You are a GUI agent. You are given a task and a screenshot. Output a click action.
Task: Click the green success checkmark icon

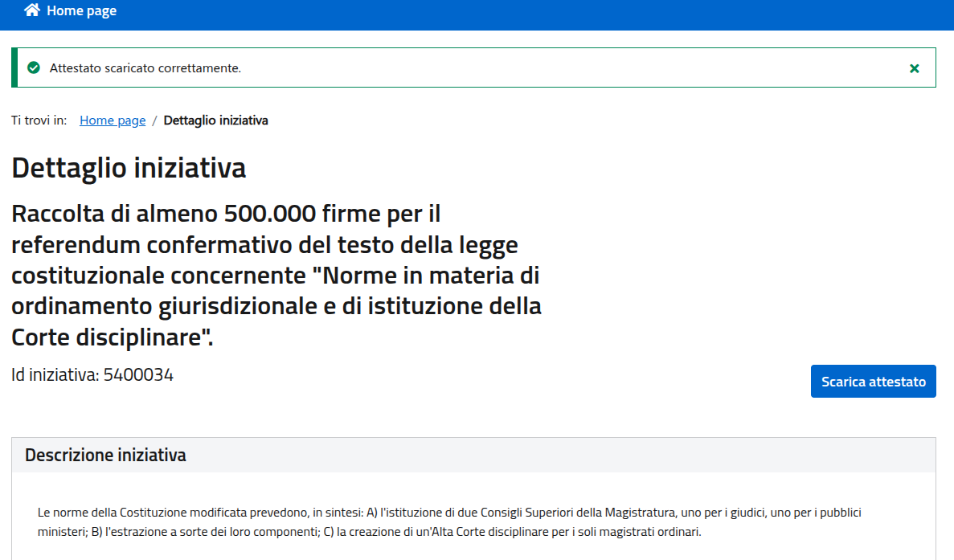[x=34, y=68]
